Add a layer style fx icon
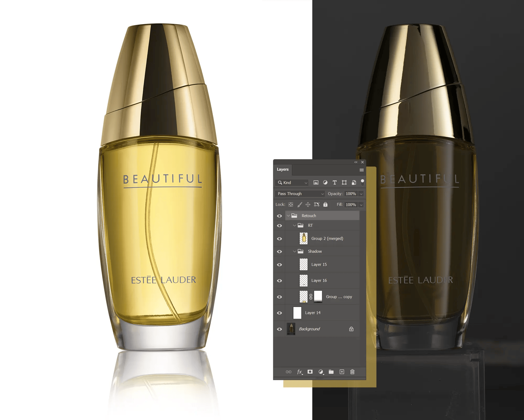524x420 pixels. pos(300,372)
